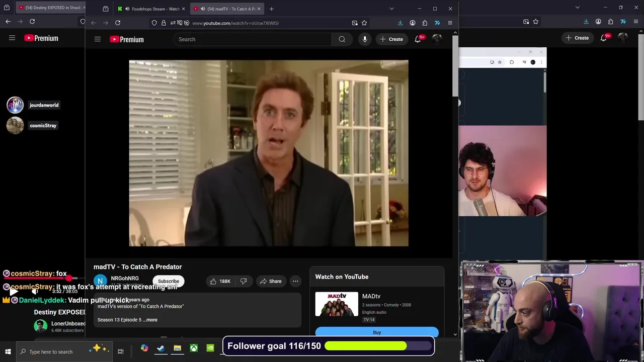The image size is (644, 362).
Task: Focus the YouTube search field
Action: (252, 39)
